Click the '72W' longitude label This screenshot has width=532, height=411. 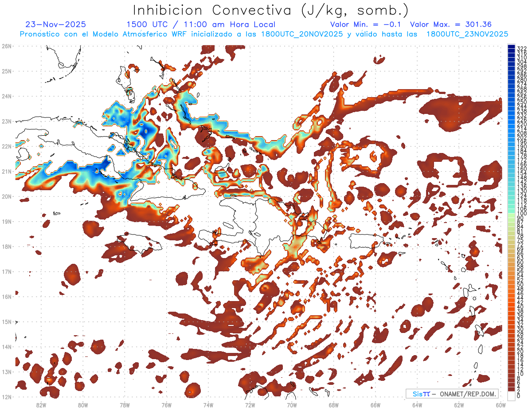point(250,405)
